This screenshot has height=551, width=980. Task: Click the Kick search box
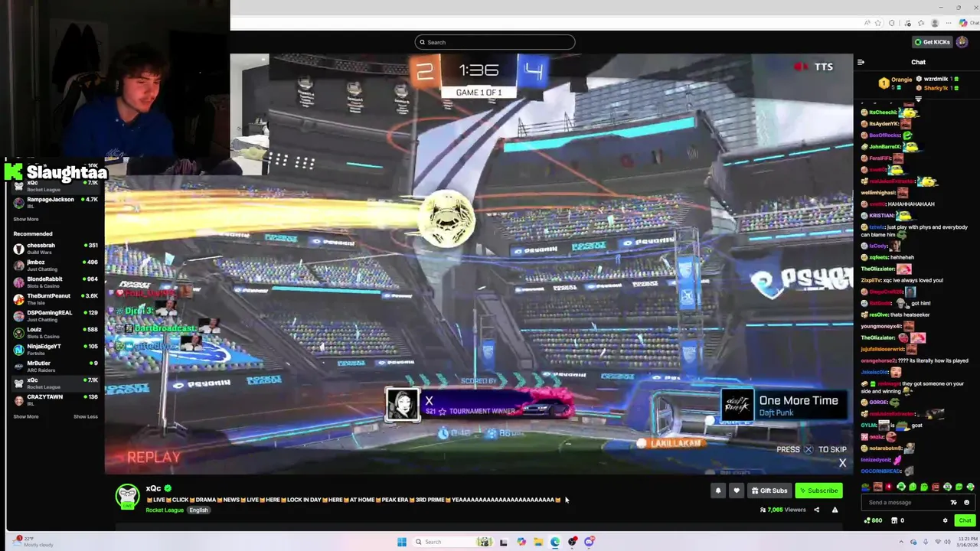tap(495, 42)
